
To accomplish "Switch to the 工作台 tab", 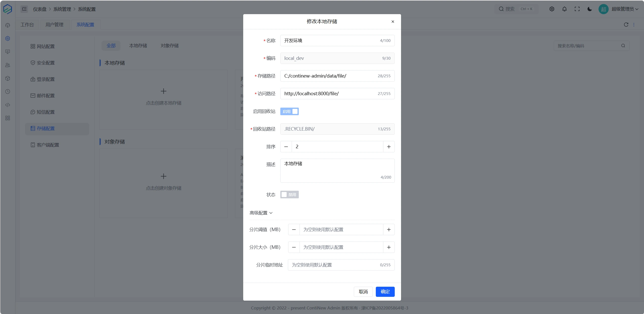I will 27,25.
